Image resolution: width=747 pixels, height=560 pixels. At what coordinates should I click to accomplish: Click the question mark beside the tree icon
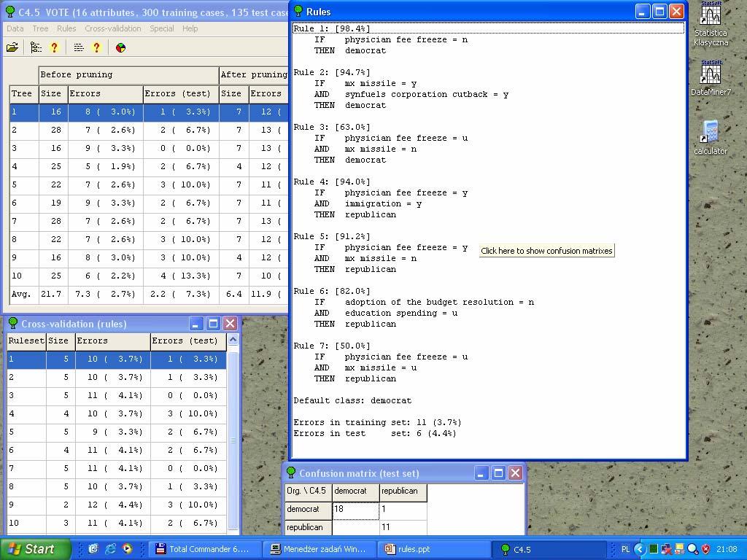click(54, 47)
